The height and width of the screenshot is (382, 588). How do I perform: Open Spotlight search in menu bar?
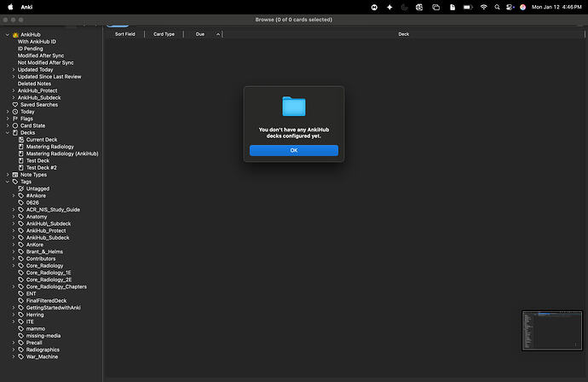point(497,7)
